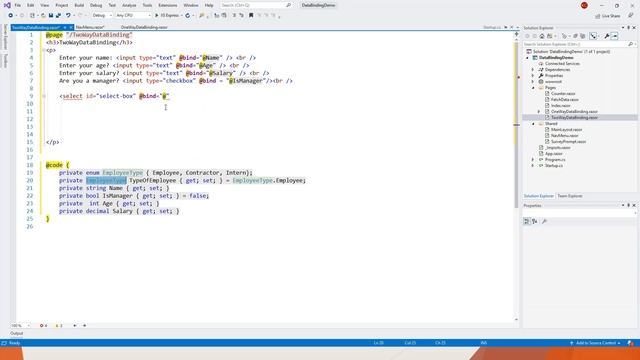This screenshot has width=640, height=360.
Task: Expand the Properties node in Solution Explorer
Action: (x=533, y=76)
